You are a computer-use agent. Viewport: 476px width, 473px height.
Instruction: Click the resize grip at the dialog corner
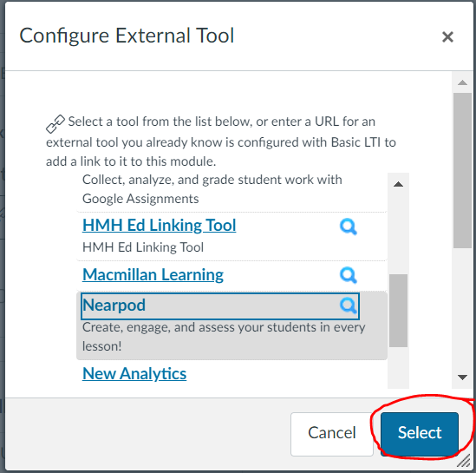click(x=464, y=461)
